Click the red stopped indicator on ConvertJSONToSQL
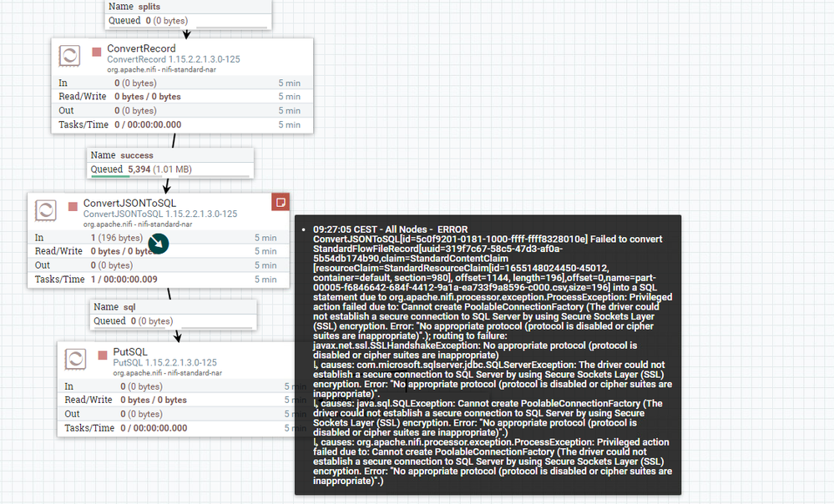Viewport: 834px width, 504px height. [73, 206]
